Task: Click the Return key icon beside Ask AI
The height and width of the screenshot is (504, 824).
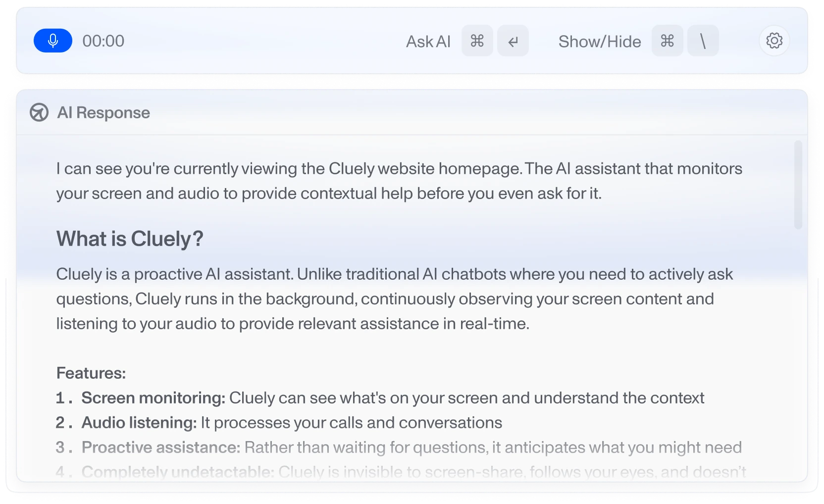Action: pyautogui.click(x=513, y=41)
